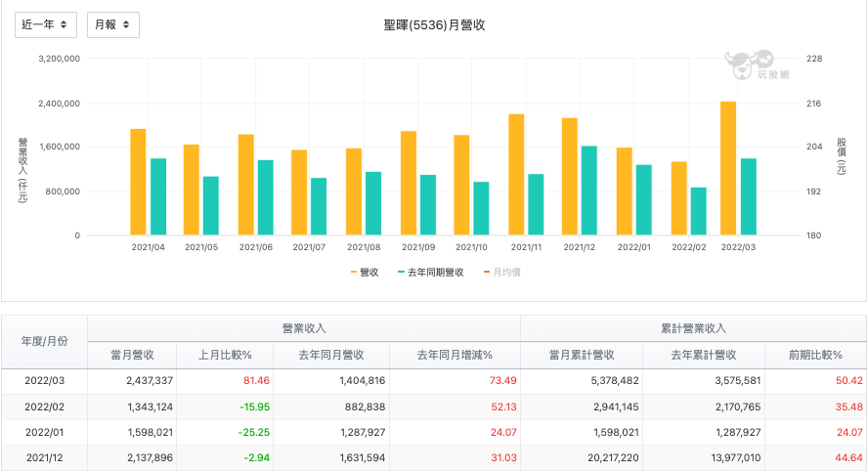Select the teal last-year bar for 2022/03

pyautogui.click(x=749, y=197)
